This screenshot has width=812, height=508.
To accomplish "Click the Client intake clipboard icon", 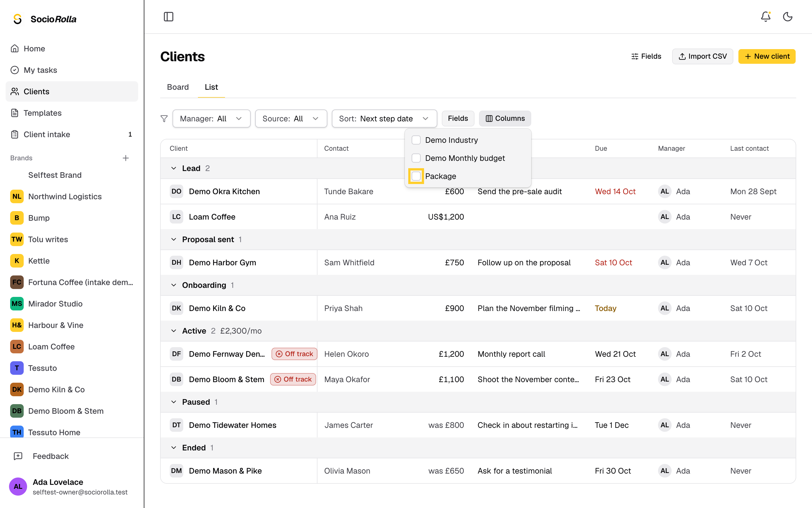I will [x=14, y=134].
